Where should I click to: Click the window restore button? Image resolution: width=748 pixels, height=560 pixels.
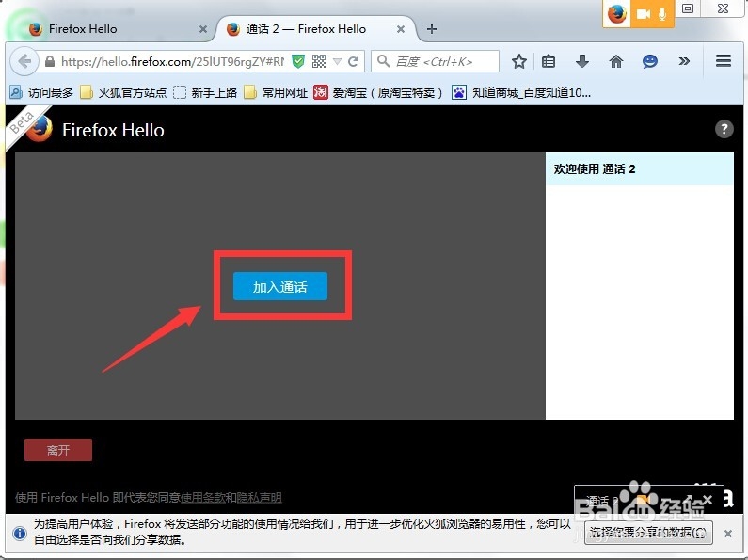coord(688,8)
